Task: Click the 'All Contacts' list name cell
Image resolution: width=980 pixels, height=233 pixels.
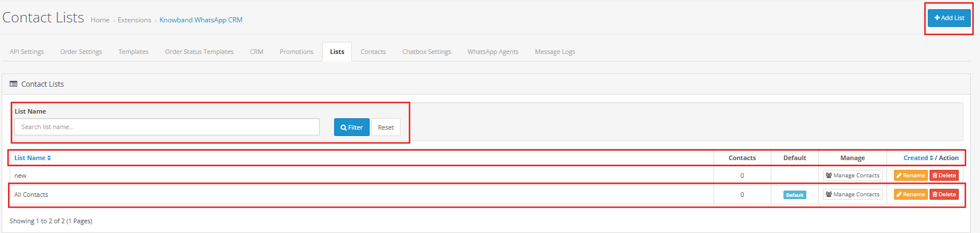Action: click(362, 195)
